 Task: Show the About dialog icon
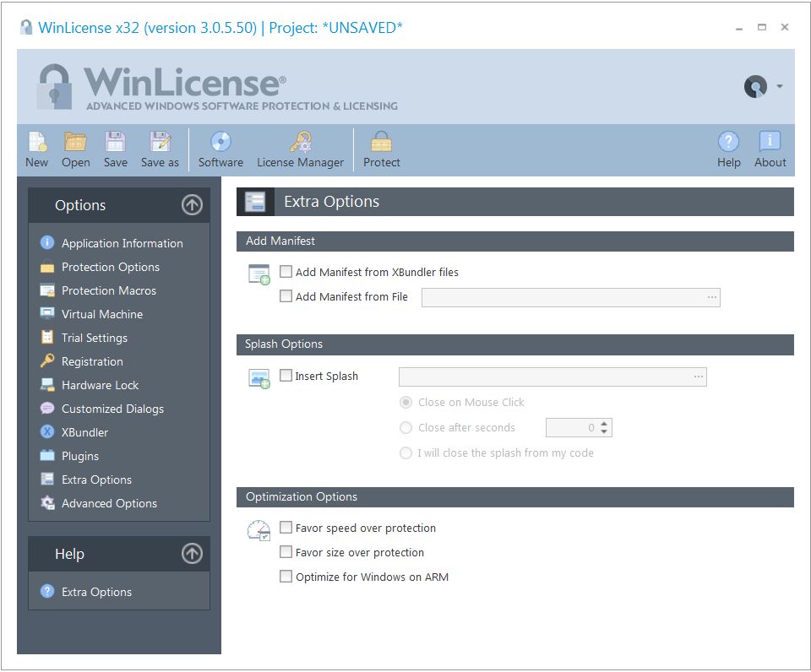(770, 142)
